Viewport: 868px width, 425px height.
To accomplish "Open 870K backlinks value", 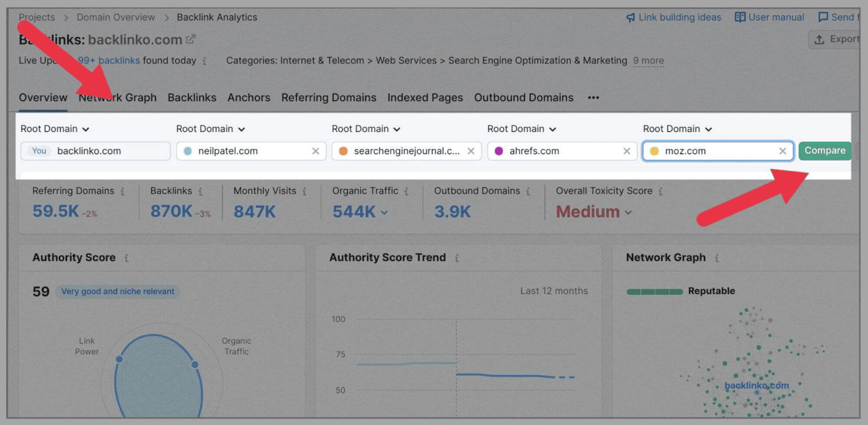I will pos(171,211).
